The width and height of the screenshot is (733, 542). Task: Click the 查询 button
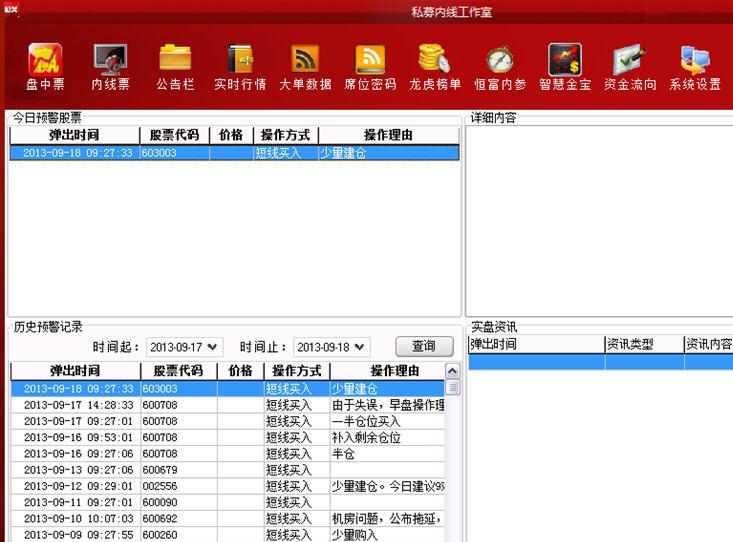click(x=423, y=346)
